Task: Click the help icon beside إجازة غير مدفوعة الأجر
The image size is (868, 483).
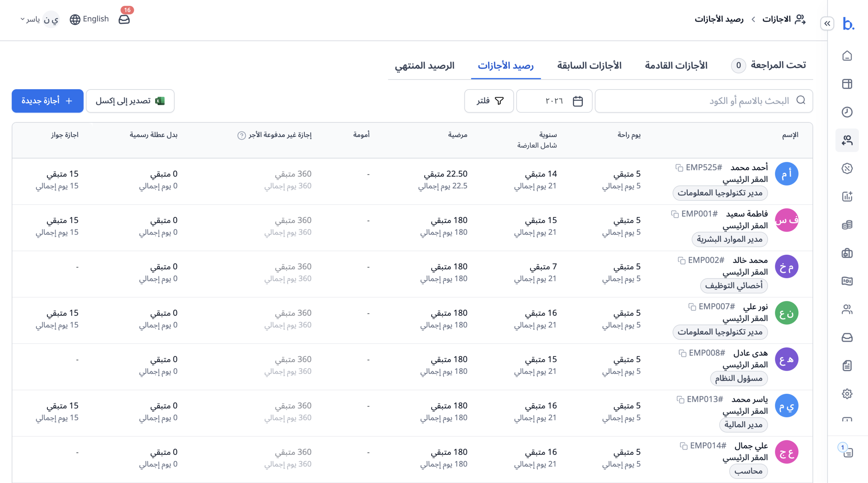Action: tap(241, 135)
